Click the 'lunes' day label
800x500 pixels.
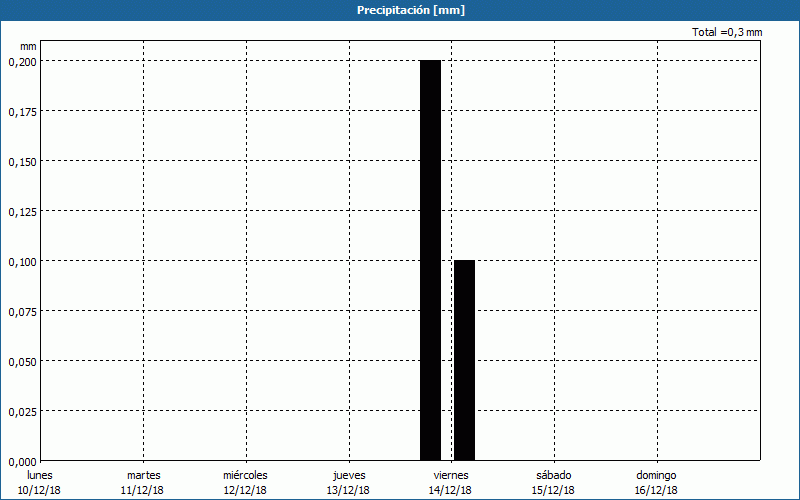(x=40, y=475)
